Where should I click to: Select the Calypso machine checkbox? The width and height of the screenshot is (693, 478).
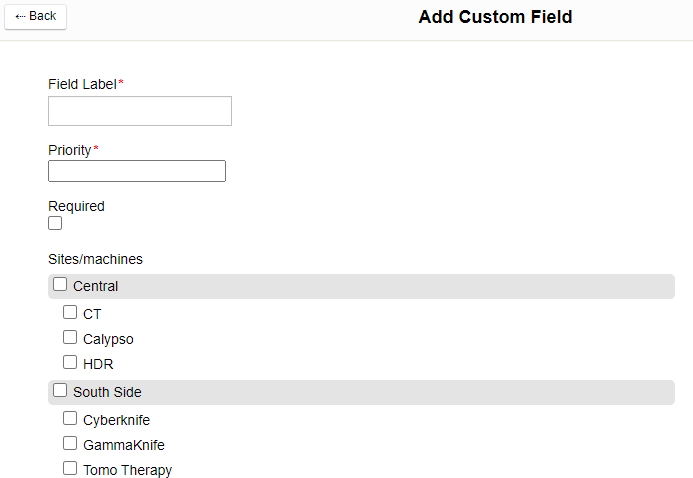[x=70, y=337]
